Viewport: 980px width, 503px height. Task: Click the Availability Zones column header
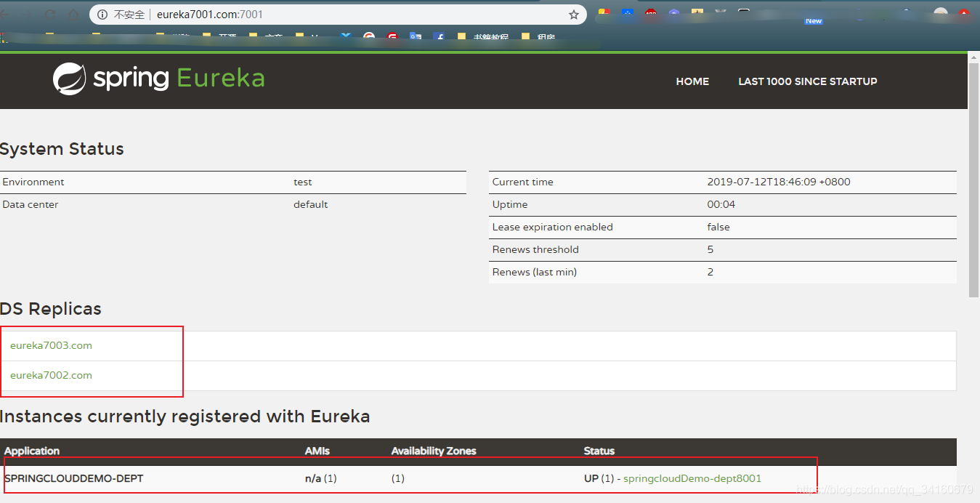(434, 451)
